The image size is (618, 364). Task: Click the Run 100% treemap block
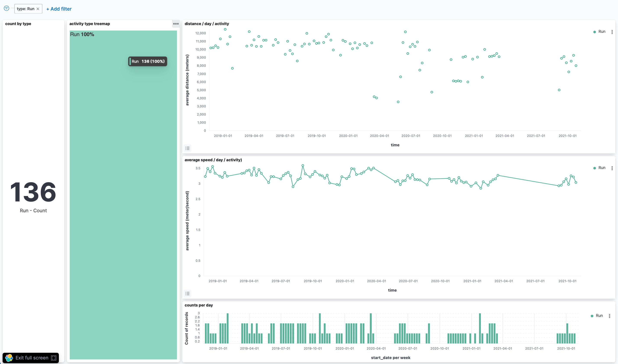123,195
